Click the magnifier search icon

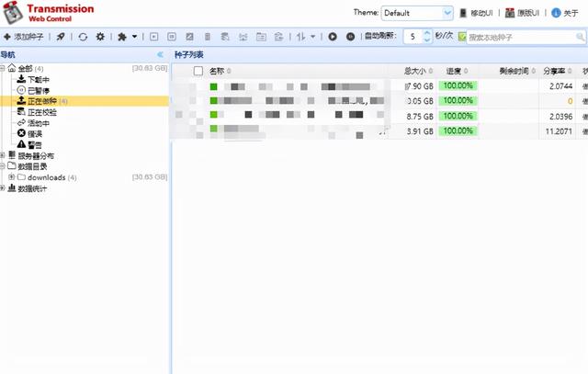pyautogui.click(x=580, y=37)
